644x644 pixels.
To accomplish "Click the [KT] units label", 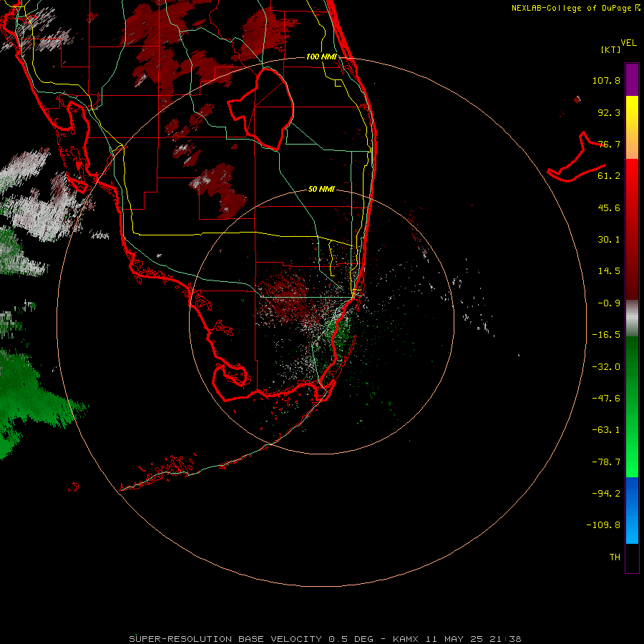I will coord(611,49).
